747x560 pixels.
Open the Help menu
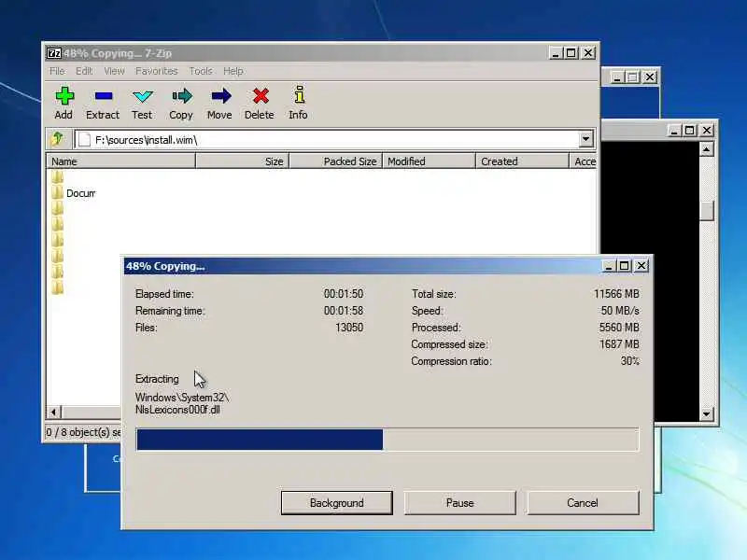coord(233,71)
